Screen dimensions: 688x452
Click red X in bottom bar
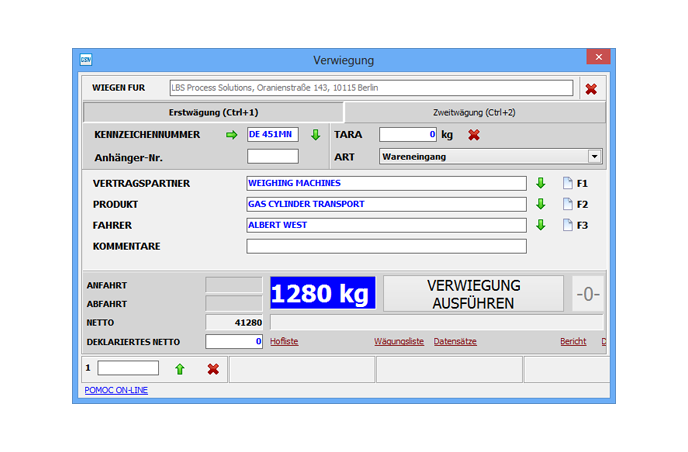click(x=213, y=369)
